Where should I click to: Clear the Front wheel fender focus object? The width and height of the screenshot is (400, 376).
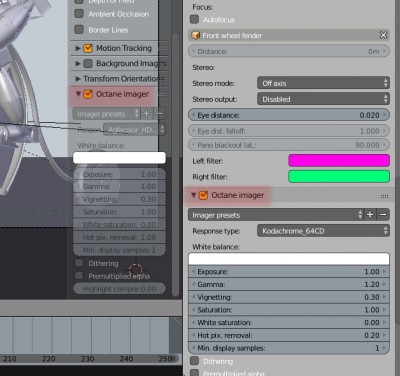(x=383, y=35)
